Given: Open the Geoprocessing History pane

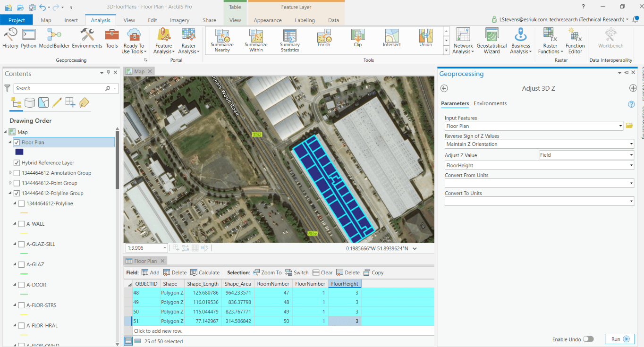Looking at the screenshot, I should coord(10,40).
